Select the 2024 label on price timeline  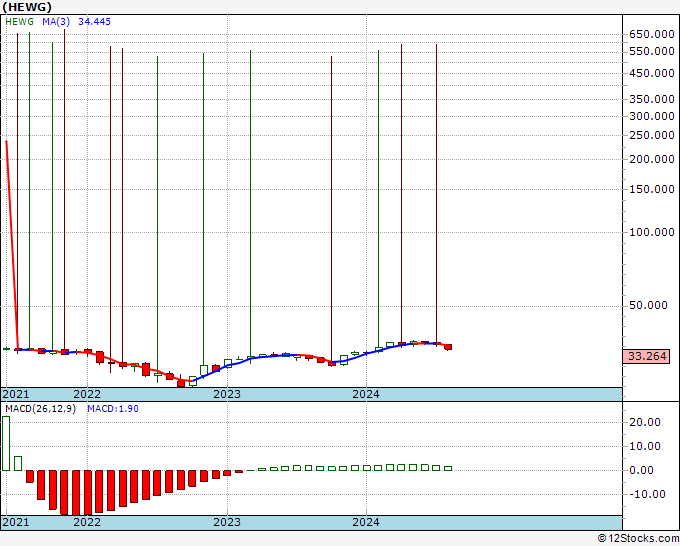point(366,394)
